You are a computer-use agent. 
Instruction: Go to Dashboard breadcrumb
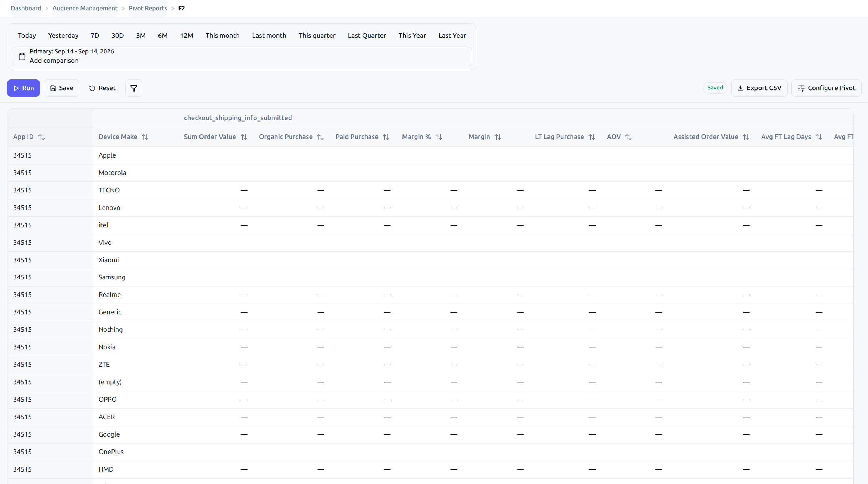(x=26, y=8)
